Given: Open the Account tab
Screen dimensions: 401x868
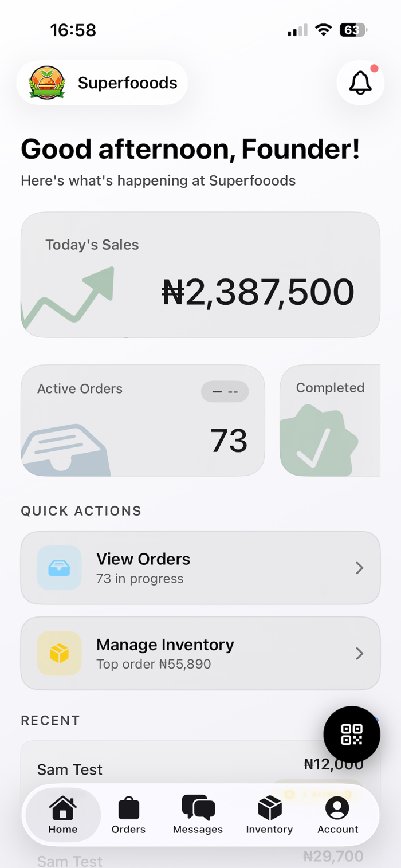Looking at the screenshot, I should (338, 815).
